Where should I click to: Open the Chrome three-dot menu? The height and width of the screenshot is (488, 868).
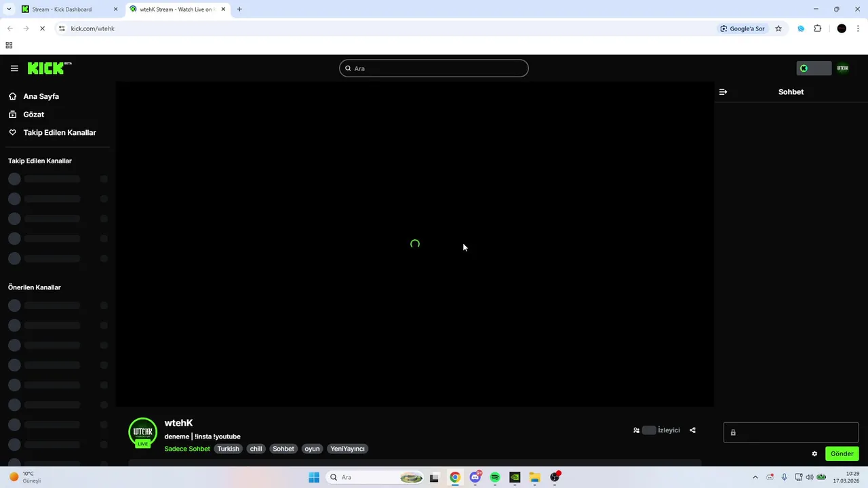[858, 28]
